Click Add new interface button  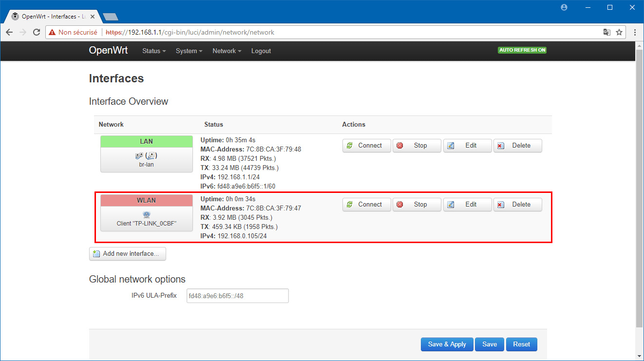[x=128, y=254]
